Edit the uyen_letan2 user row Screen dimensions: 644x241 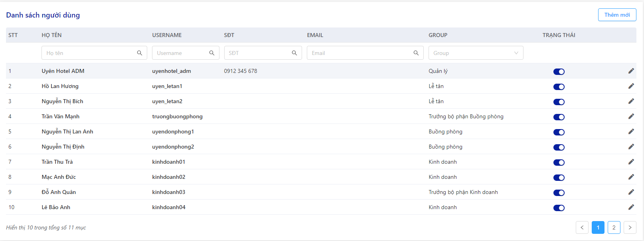[631, 101]
